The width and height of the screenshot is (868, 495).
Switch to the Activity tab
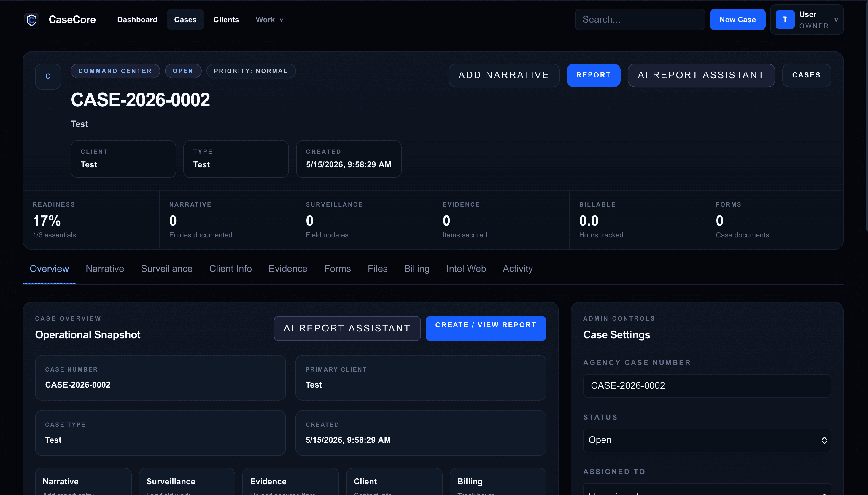point(518,269)
